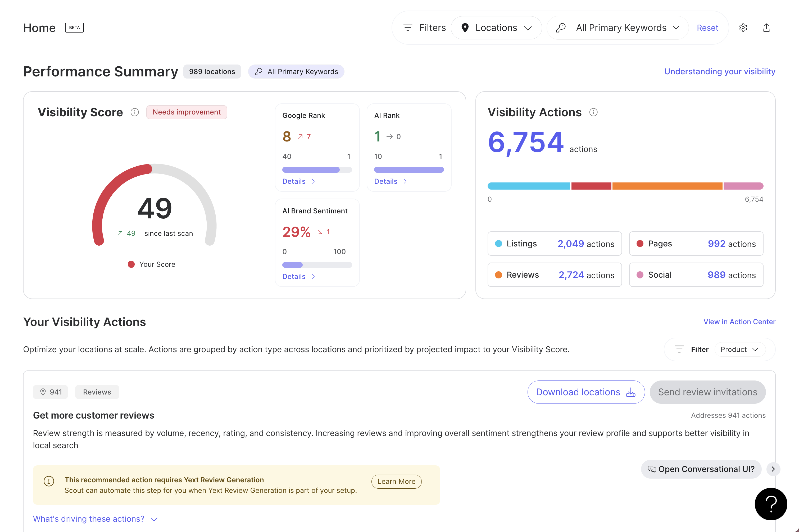Click the orange Reviews segment of actions bar
The image size is (799, 532).
tap(667, 186)
